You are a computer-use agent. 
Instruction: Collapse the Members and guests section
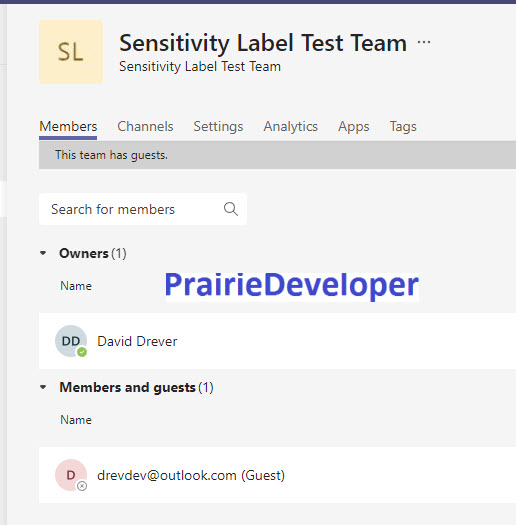pos(43,387)
